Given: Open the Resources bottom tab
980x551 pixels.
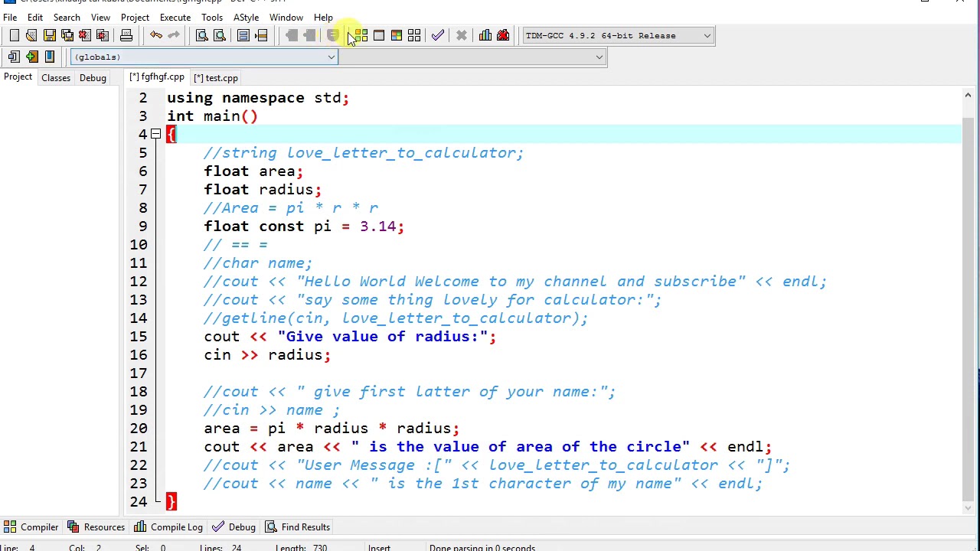Looking at the screenshot, I should coord(96,527).
